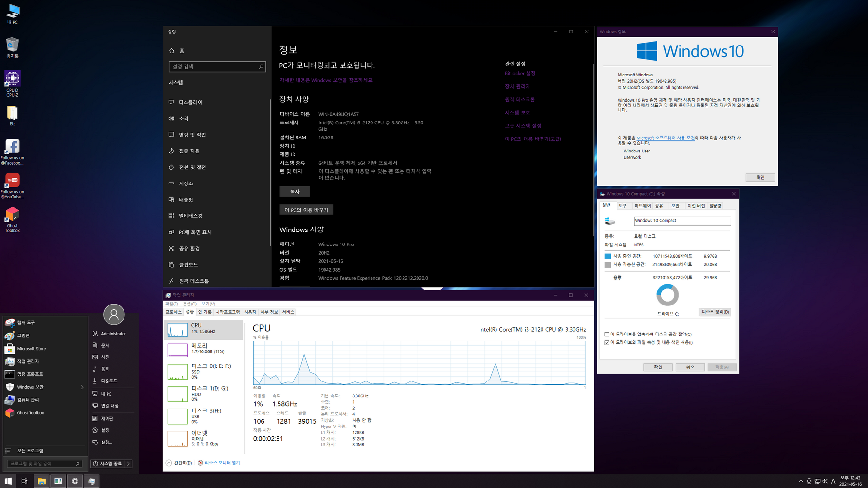
Task: Switch to 서비스 tab in Task Manager
Action: 288,312
